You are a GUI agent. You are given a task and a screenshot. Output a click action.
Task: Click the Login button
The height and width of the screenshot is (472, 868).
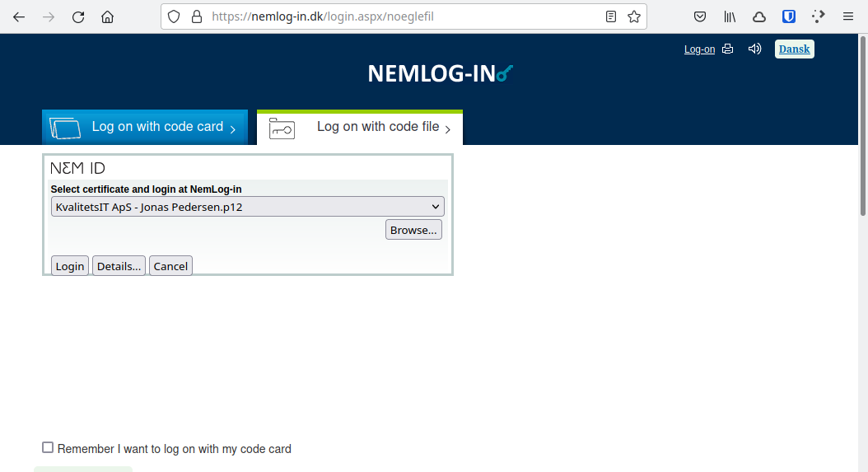tap(70, 266)
